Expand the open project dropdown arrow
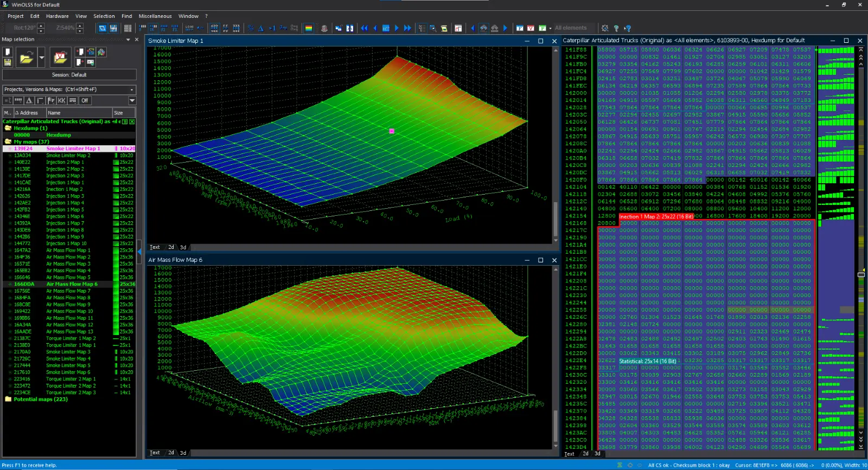The height and width of the screenshot is (470, 868). (x=41, y=57)
